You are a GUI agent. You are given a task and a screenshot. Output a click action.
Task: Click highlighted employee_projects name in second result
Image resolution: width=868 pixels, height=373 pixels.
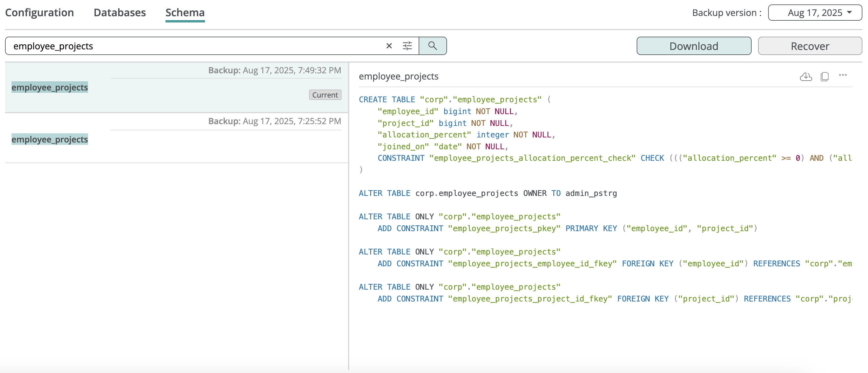point(50,139)
